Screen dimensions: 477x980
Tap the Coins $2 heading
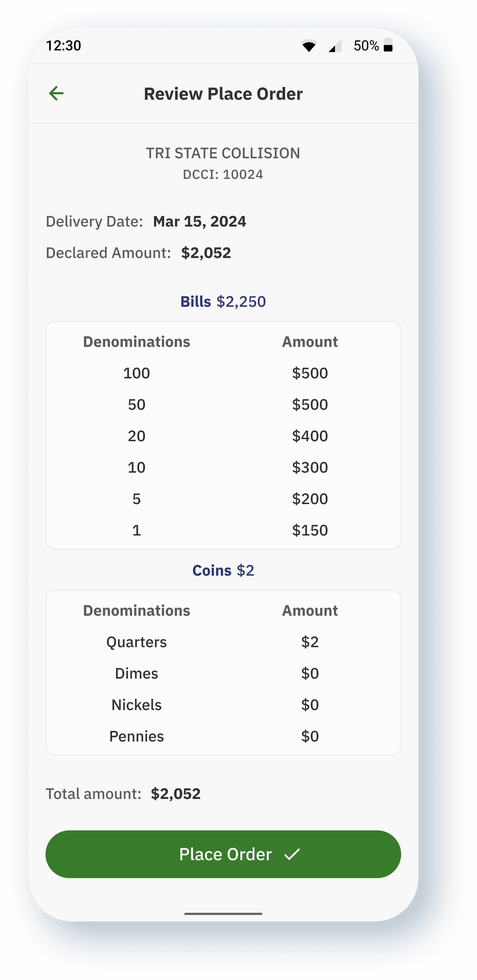point(223,571)
